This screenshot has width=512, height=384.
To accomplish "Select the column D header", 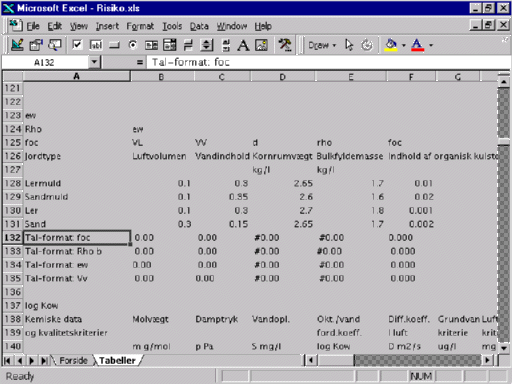I will pyautogui.click(x=282, y=77).
